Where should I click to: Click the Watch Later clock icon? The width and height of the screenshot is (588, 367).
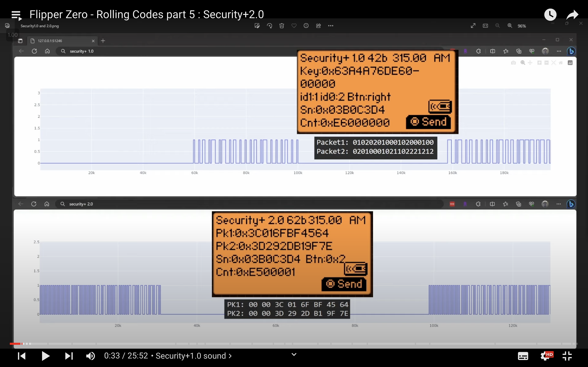coord(550,14)
